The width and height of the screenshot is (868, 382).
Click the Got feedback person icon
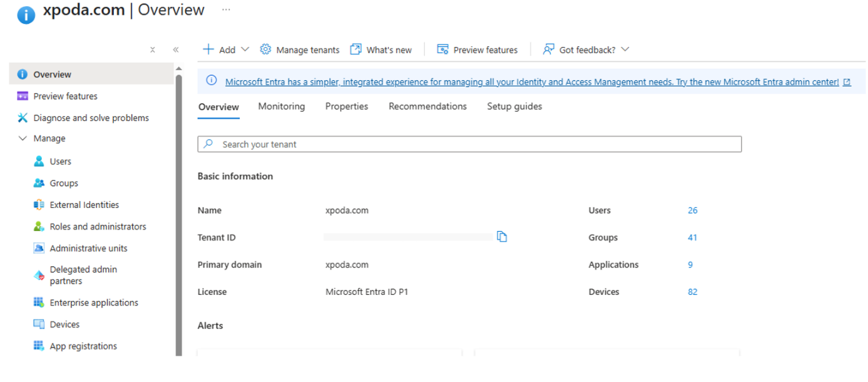click(x=548, y=49)
